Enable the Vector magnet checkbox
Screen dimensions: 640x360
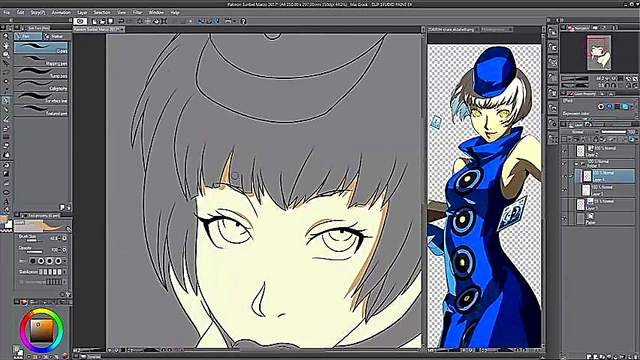21,282
